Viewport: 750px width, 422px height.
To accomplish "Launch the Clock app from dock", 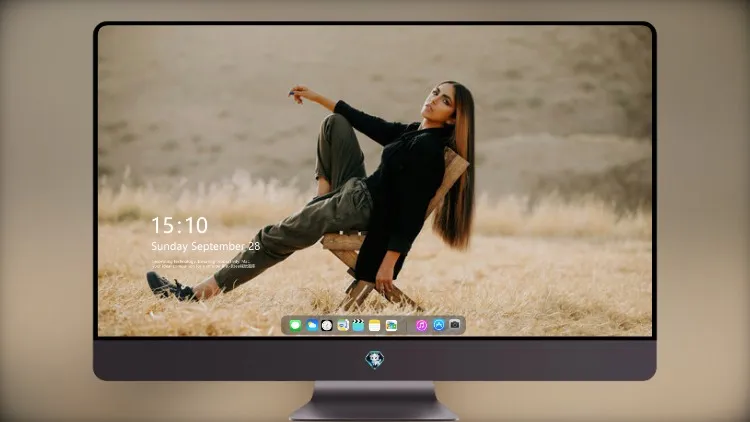I will point(327,325).
